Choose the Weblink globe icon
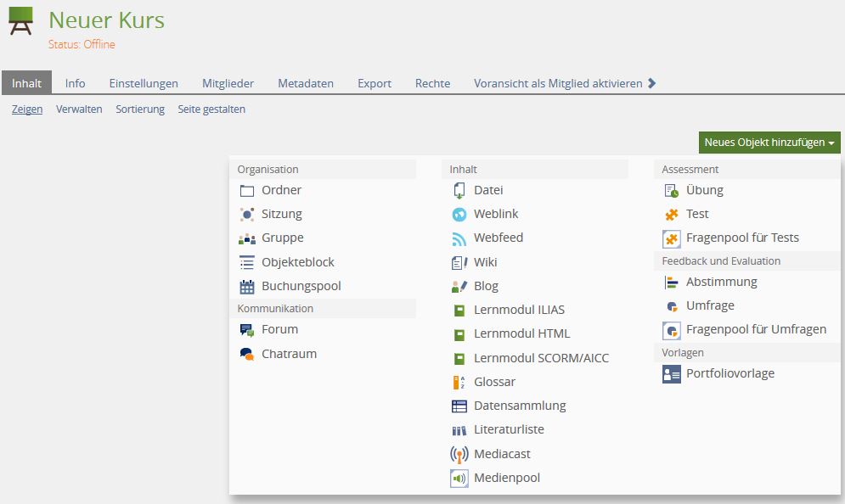This screenshot has height=504, width=845. point(459,215)
